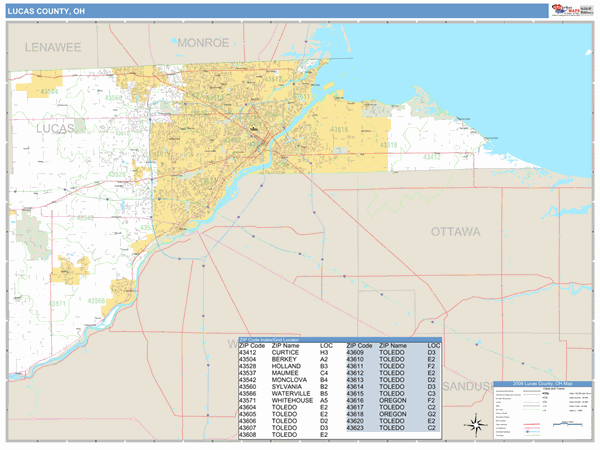The width and height of the screenshot is (600, 450).
Task: Click the OTTAWA county label
Action: coord(455,231)
